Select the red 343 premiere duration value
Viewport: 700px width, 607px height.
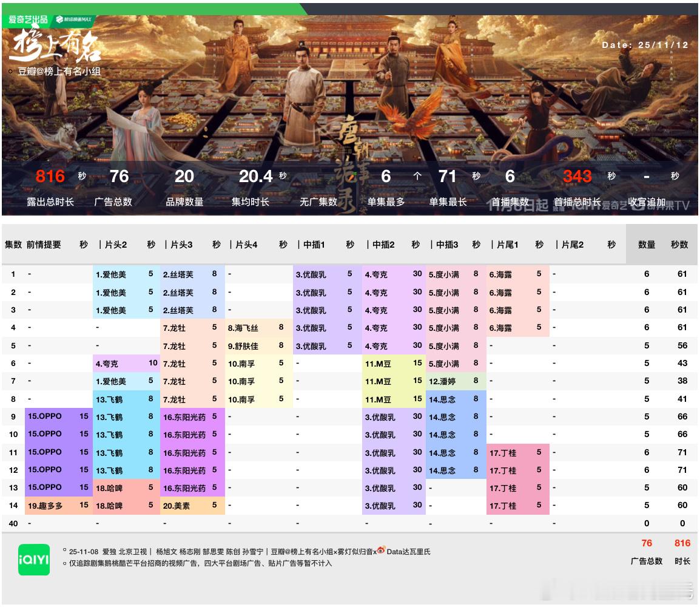(577, 177)
